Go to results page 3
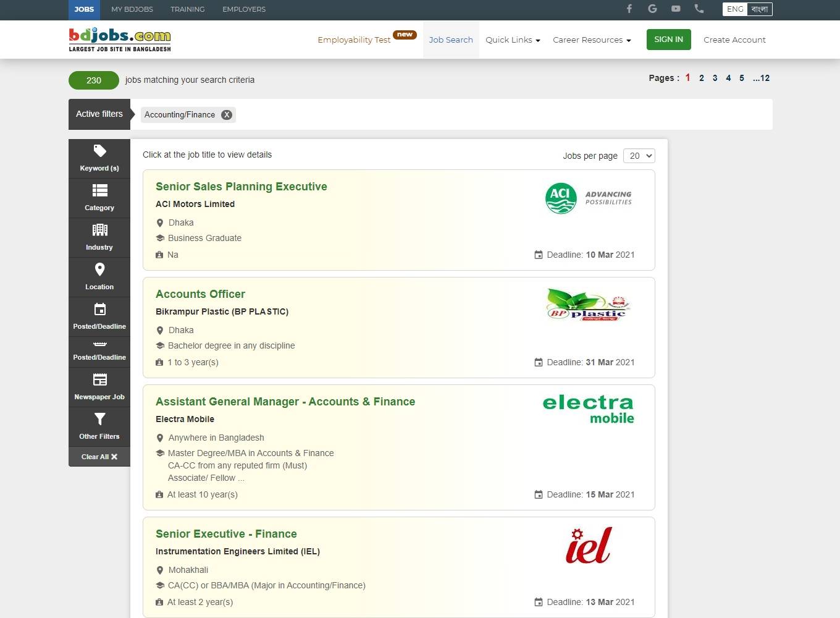Viewport: 840px width, 618px height. click(x=715, y=78)
